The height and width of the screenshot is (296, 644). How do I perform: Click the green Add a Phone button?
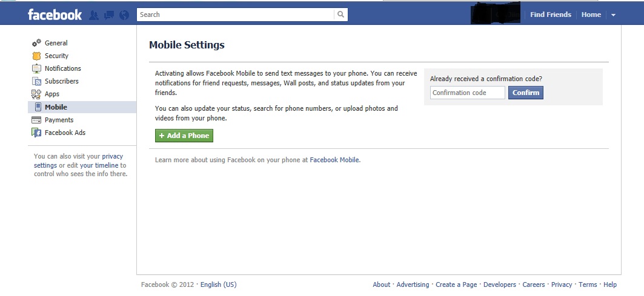pos(184,136)
